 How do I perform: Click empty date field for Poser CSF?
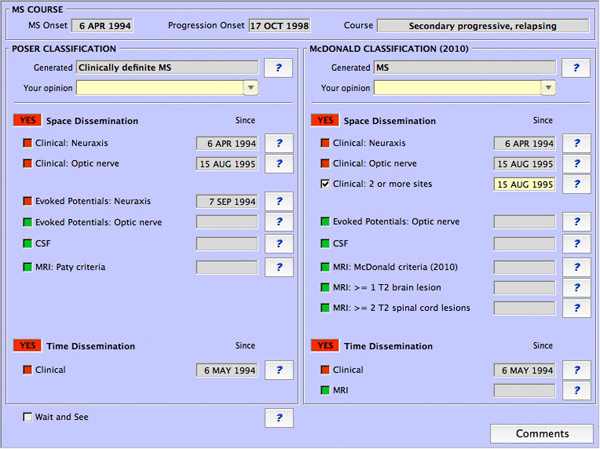[x=227, y=244]
